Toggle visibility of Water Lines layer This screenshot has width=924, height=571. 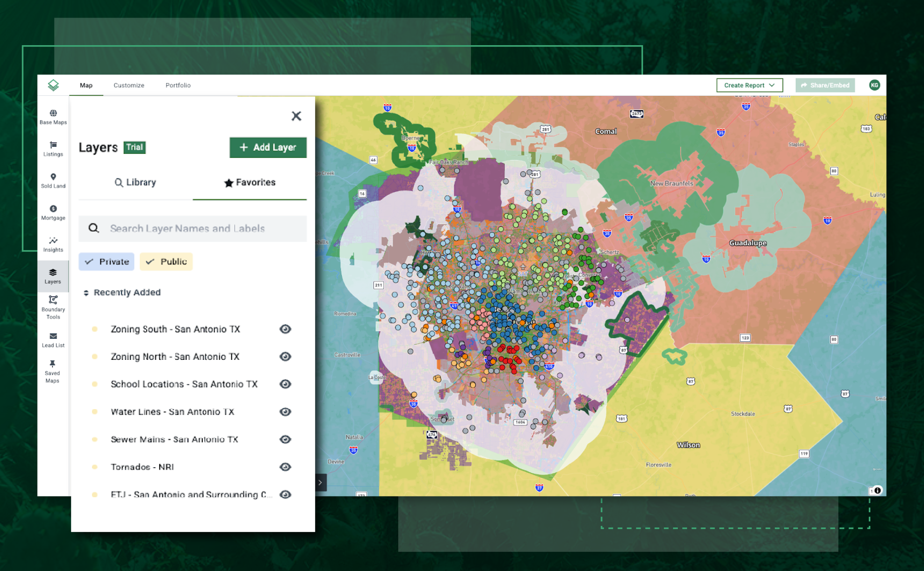pos(285,412)
